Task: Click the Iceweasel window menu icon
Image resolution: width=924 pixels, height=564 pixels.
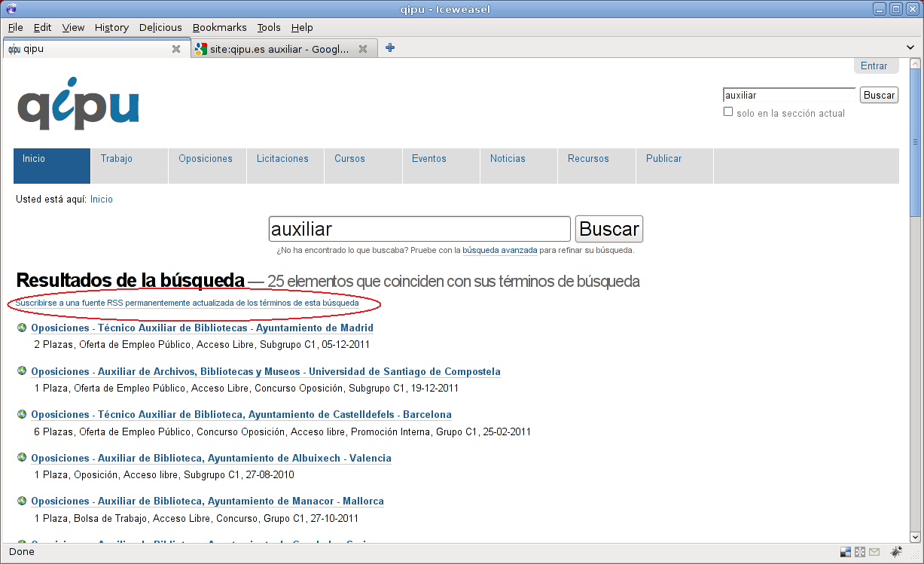Action: pos(10,9)
